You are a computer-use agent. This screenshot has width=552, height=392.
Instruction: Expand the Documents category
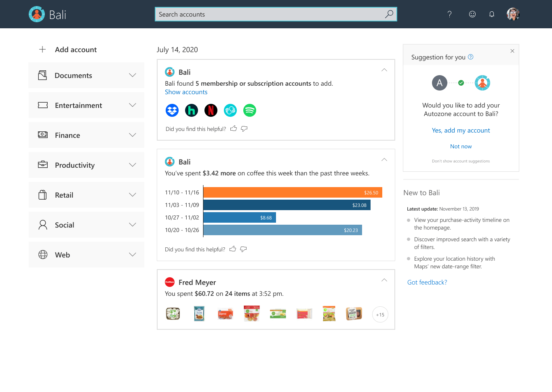(132, 75)
